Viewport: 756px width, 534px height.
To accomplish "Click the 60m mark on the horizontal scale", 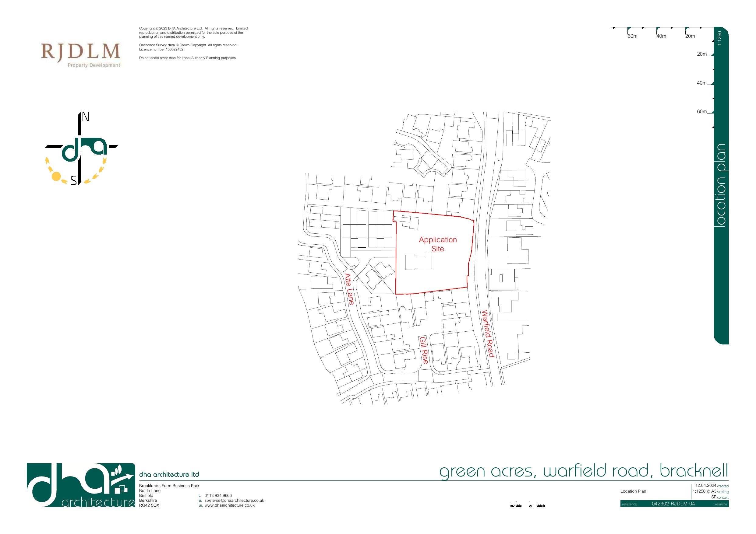I will 632,36.
